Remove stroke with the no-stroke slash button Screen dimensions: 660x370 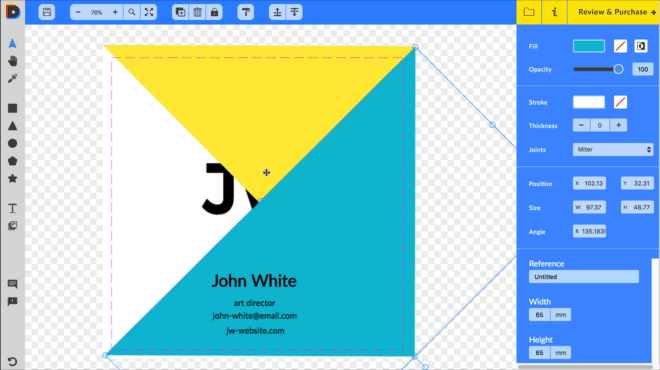[620, 102]
